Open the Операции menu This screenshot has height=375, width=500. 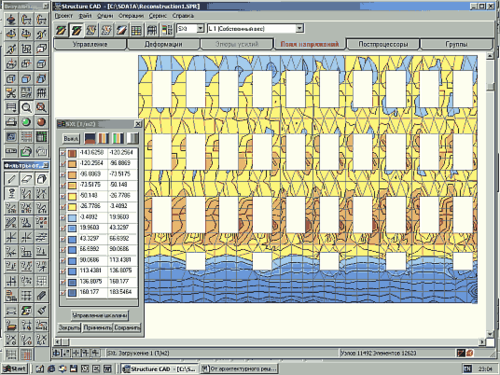click(x=131, y=16)
